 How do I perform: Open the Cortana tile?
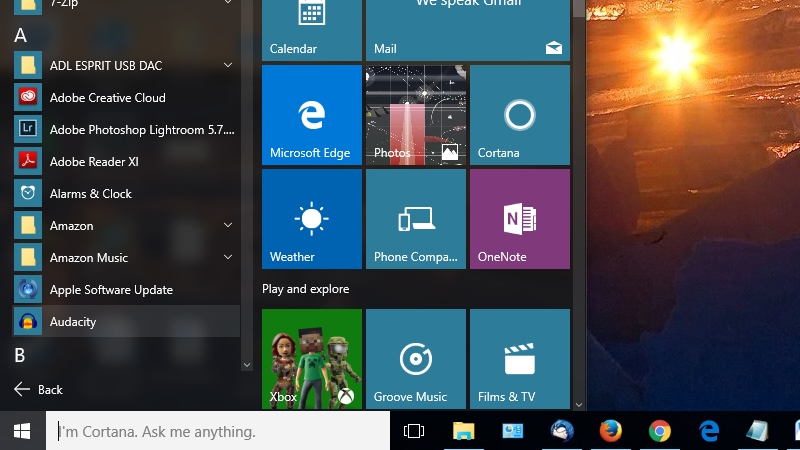point(520,115)
